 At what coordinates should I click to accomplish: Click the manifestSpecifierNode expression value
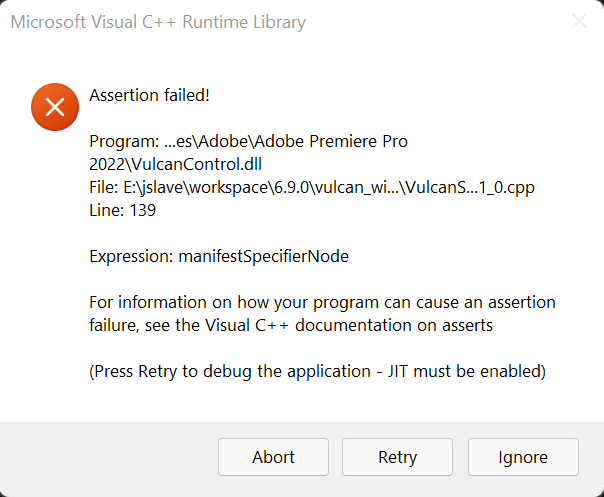click(x=263, y=256)
